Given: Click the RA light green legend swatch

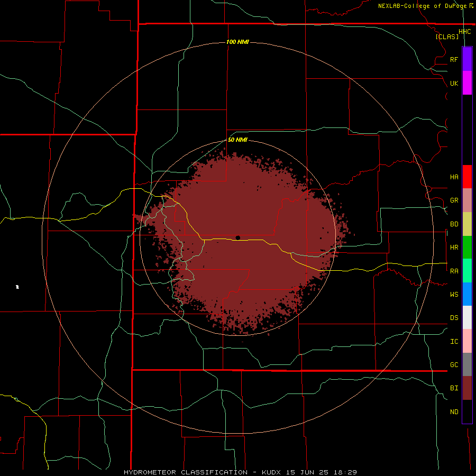Looking at the screenshot, I should (467, 271).
